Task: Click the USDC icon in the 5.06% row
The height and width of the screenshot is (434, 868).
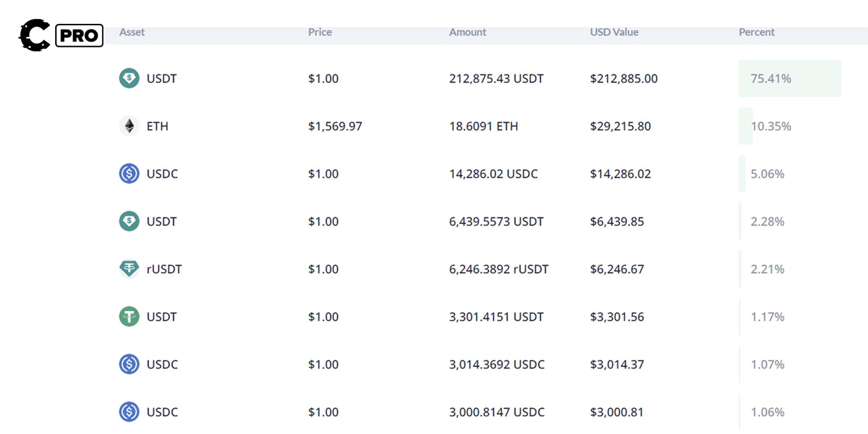Action: [x=129, y=174]
